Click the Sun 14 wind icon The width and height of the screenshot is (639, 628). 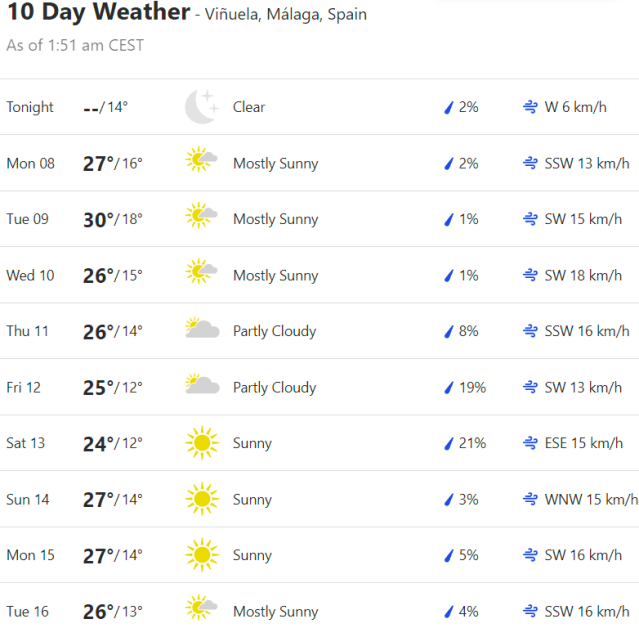tap(530, 499)
